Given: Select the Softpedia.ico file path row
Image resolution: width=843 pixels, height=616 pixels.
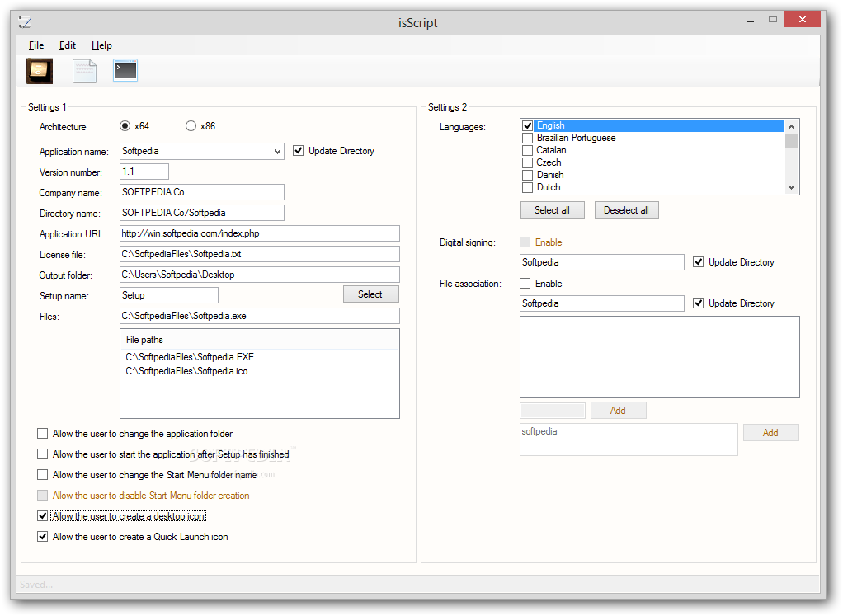Looking at the screenshot, I should 186,371.
